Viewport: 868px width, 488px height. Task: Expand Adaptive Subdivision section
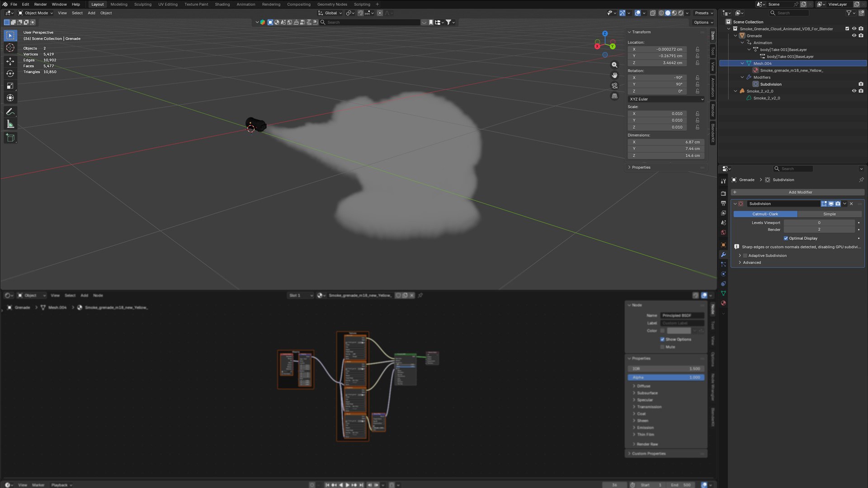pos(740,256)
